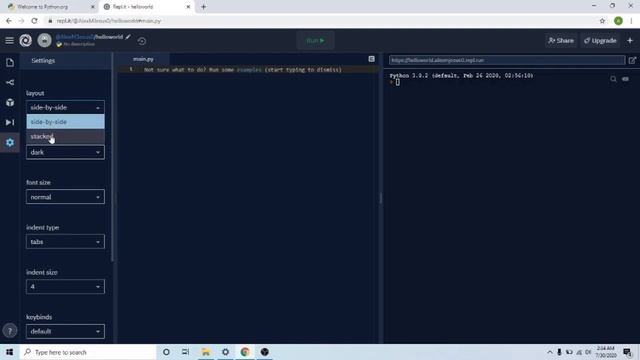Open the Chrome profile avatar
Viewport: 640px width, 360px height.
(618, 21)
